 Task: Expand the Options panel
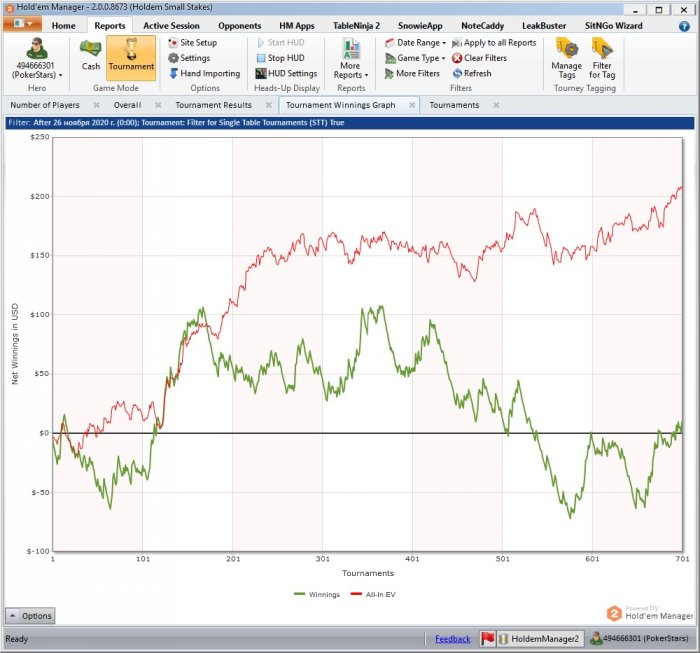coord(30,616)
